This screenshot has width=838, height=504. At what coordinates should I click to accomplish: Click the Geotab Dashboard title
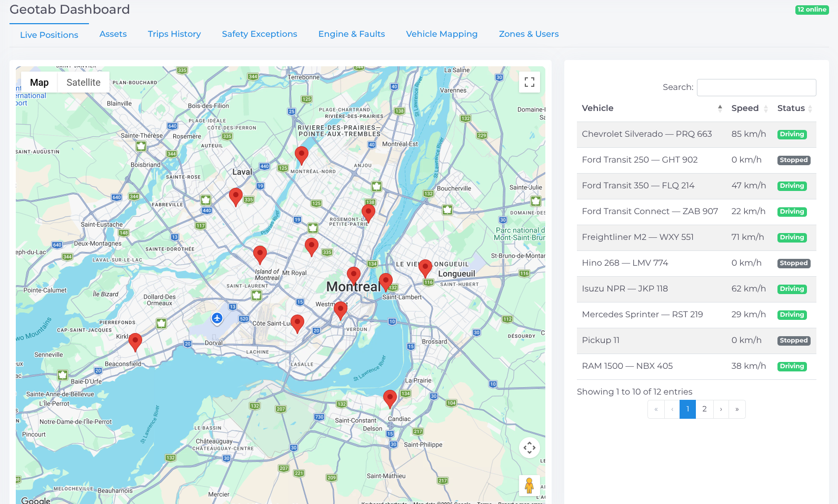pos(69,9)
